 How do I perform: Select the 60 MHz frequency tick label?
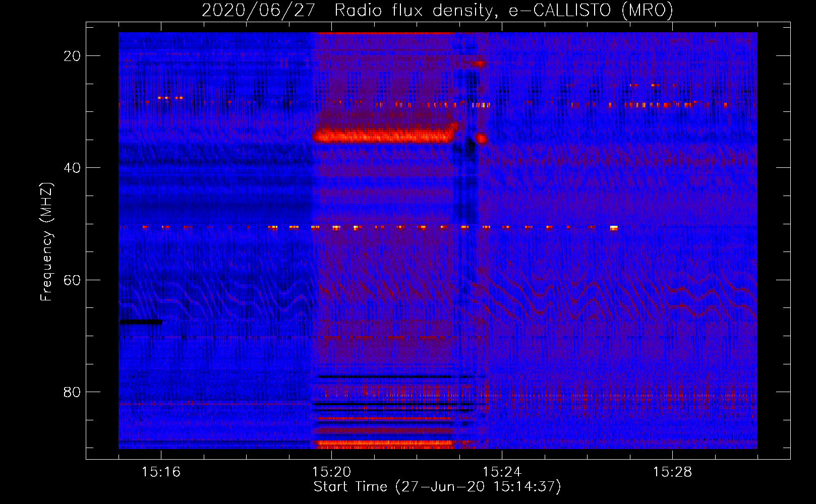coord(72,280)
